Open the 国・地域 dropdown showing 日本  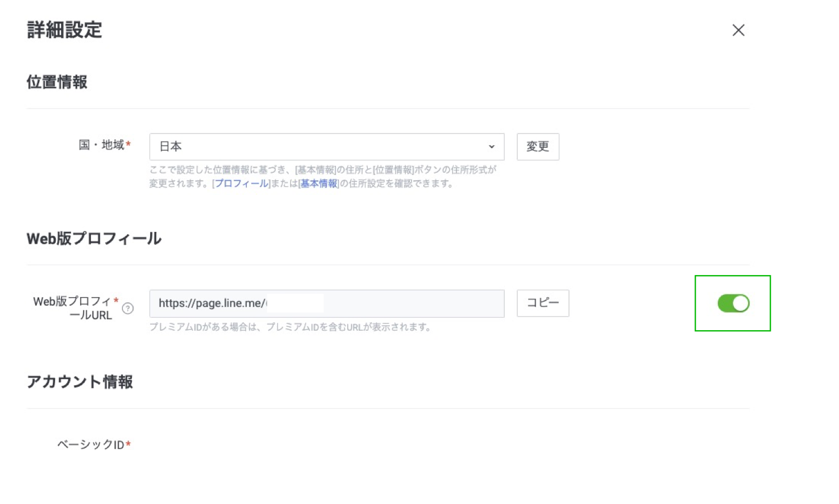point(326,147)
